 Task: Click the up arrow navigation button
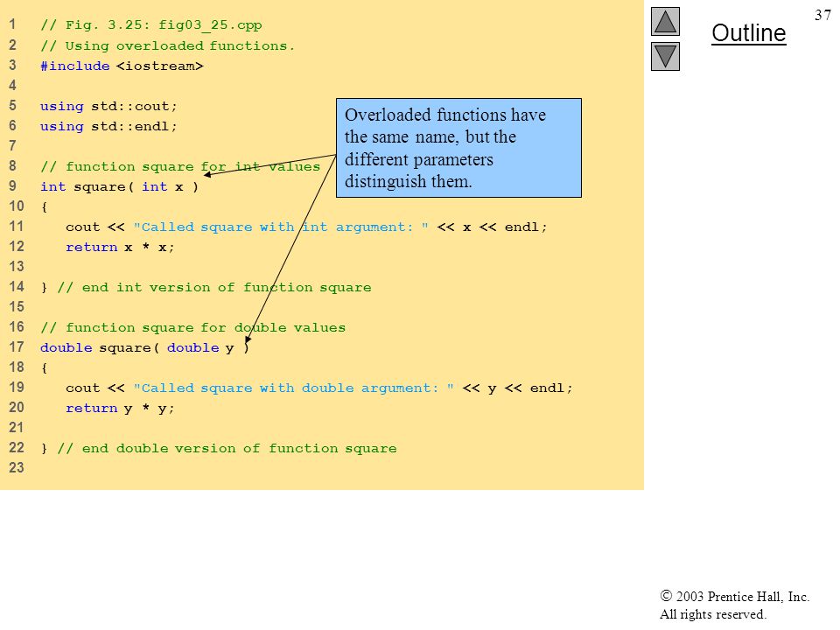click(x=665, y=21)
